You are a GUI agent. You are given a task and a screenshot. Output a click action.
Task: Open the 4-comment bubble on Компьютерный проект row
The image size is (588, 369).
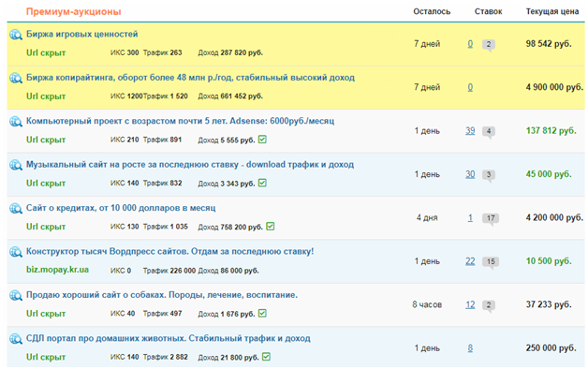489,132
